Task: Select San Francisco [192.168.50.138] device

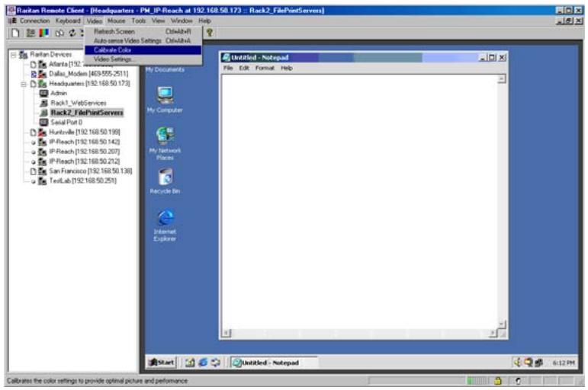Action: [x=91, y=171]
